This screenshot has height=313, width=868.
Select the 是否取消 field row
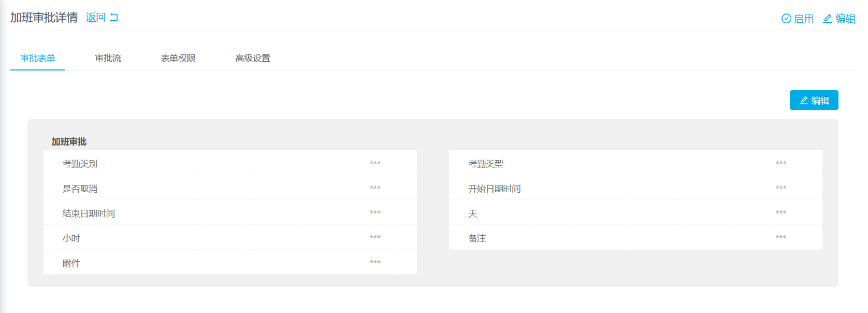pos(230,188)
